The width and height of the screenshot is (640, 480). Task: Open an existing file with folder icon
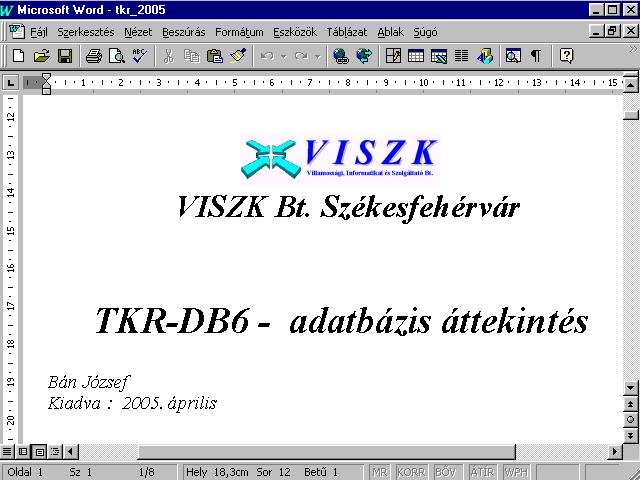click(x=42, y=56)
